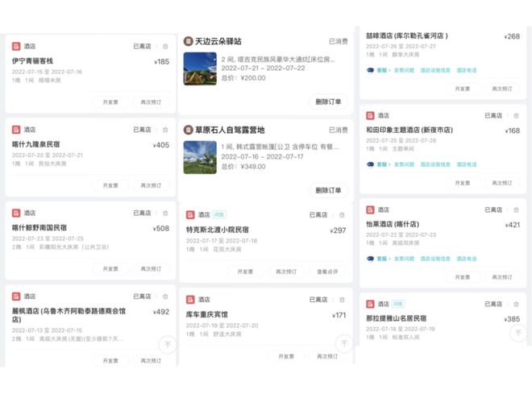Click 开发票 on 特克斯北渡小院民宿 order
Image resolution: width=532 pixels, height=394 pixels.
tap(245, 272)
